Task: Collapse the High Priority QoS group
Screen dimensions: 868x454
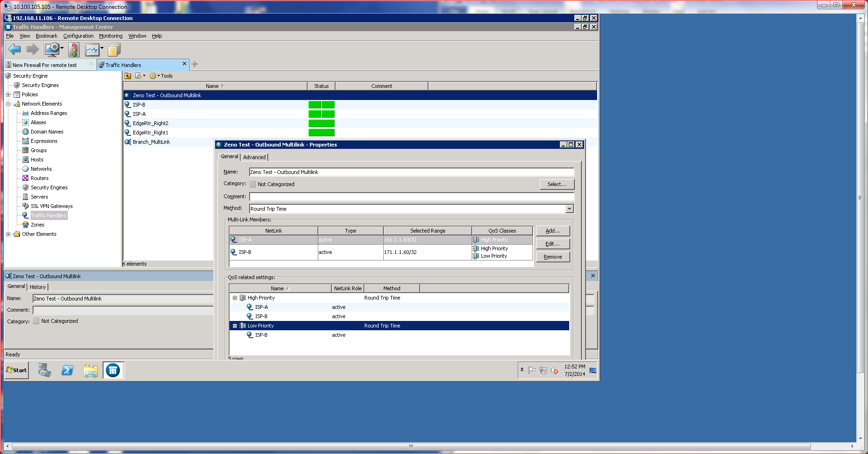Action: point(235,298)
